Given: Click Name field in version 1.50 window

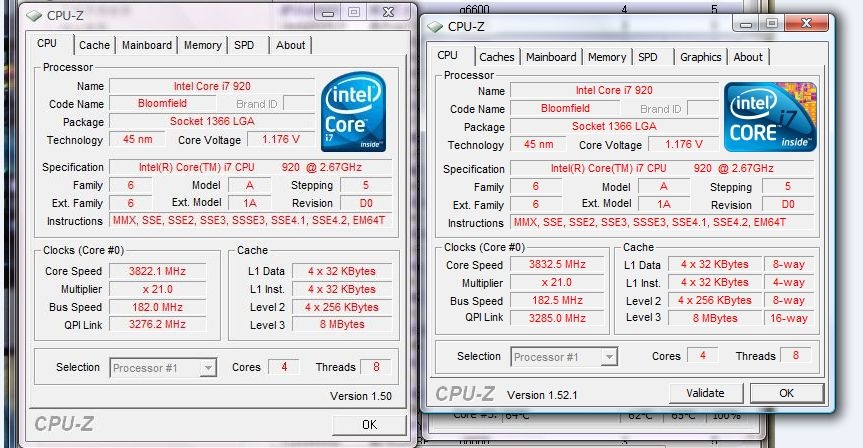Looking at the screenshot, I should click(x=212, y=86).
